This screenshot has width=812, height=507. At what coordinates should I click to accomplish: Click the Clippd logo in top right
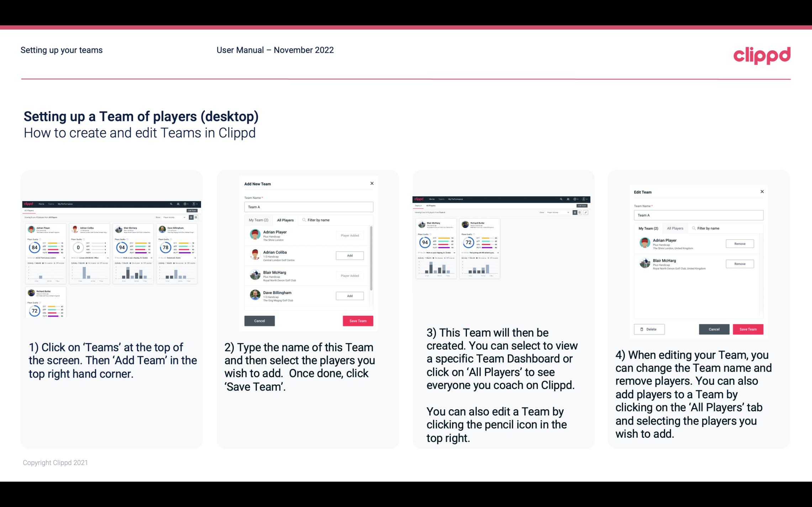762,54
